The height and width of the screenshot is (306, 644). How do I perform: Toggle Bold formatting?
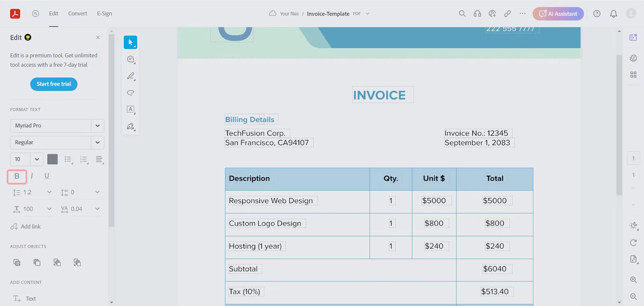pos(17,176)
